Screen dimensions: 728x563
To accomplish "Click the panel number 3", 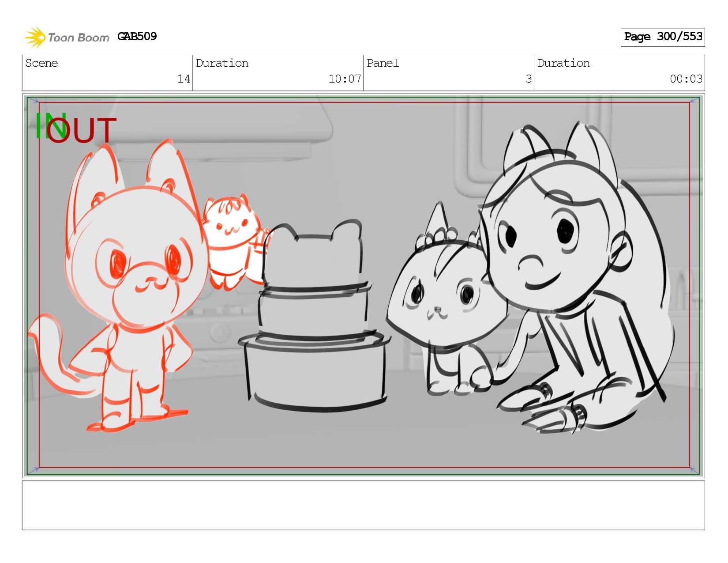I will pyautogui.click(x=529, y=79).
